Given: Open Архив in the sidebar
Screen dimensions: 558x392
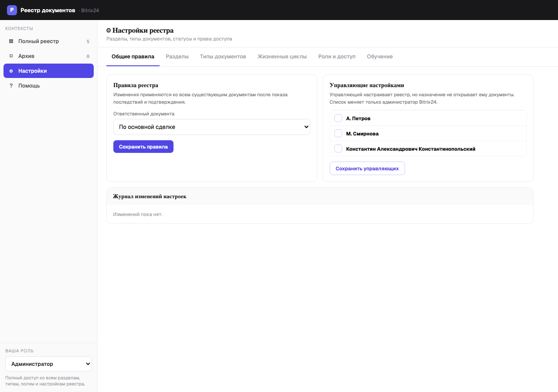Looking at the screenshot, I should [48, 56].
